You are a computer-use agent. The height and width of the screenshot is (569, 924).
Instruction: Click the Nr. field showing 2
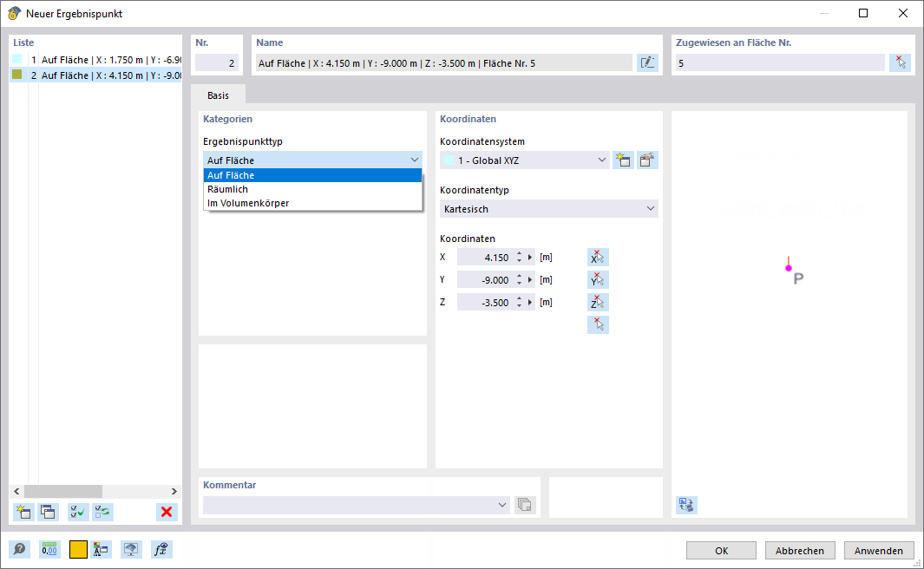(x=217, y=63)
